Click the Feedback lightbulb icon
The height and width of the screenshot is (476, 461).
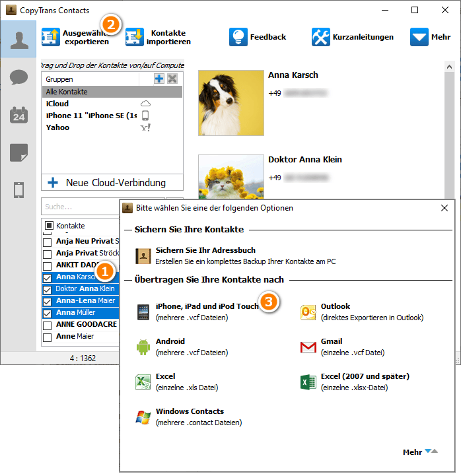[x=238, y=37]
